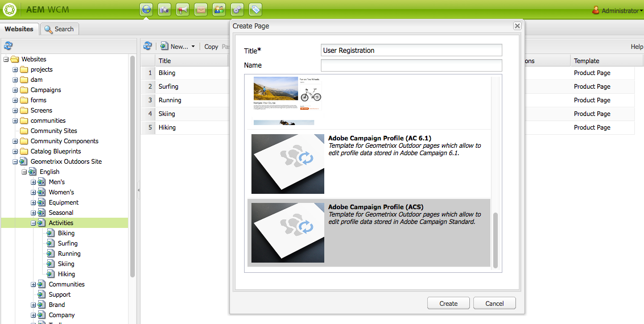The image size is (644, 324).
Task: Choose Adobe Campaign Profile (ACS) template
Action: (369, 233)
